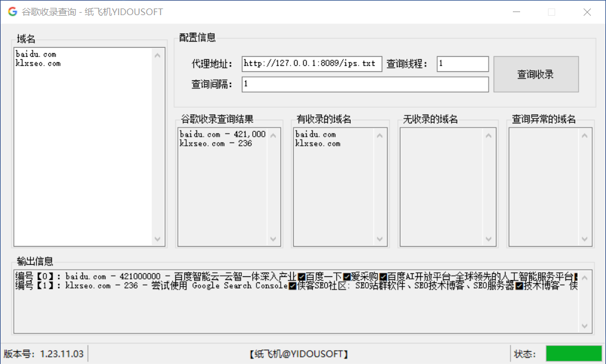Select output line 编号【1】 for klxseo.com
Screen dimensions: 606x364
296,285
